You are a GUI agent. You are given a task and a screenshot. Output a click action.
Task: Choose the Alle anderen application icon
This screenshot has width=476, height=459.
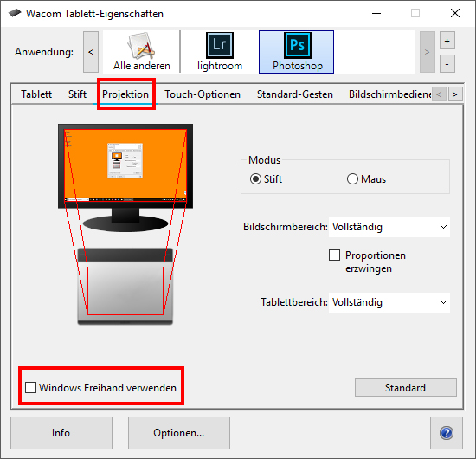point(141,52)
